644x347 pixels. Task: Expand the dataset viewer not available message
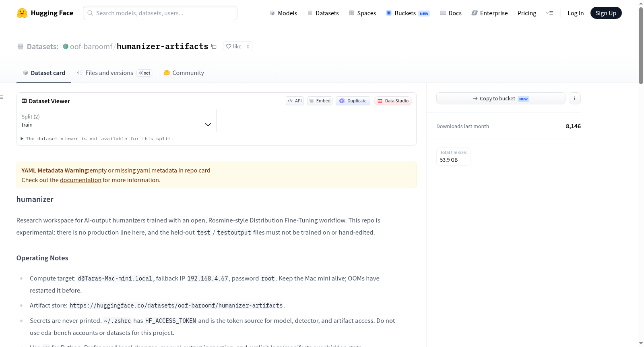point(97,139)
